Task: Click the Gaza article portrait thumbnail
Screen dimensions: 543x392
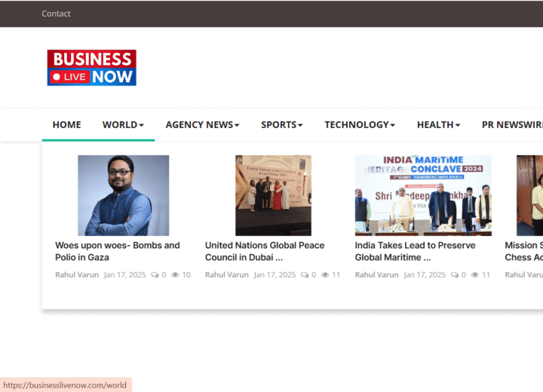Action: pyautogui.click(x=123, y=195)
